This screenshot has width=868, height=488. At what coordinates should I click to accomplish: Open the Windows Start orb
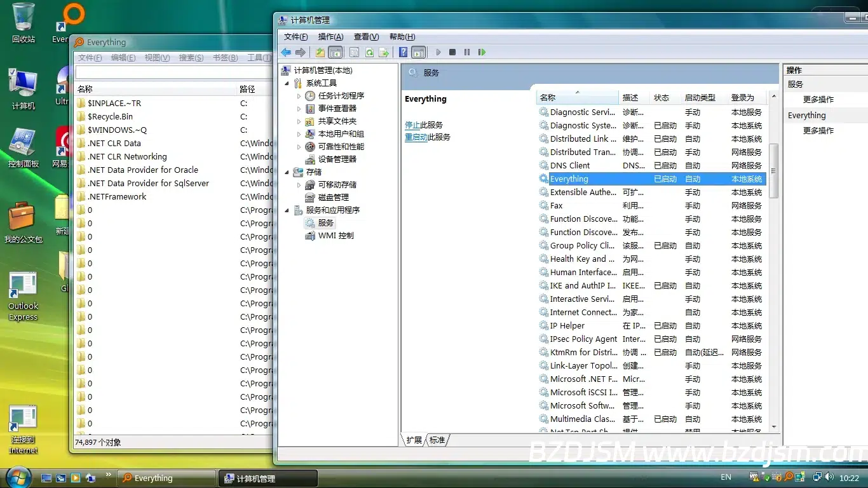pos(18,477)
